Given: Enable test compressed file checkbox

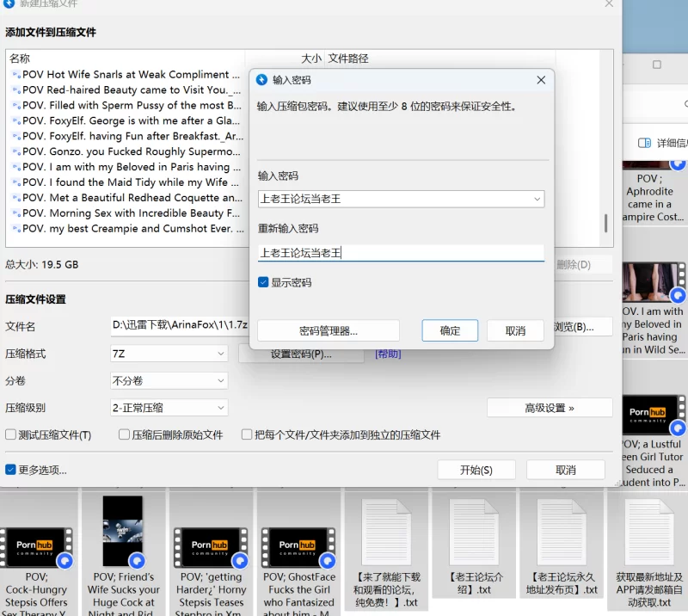Looking at the screenshot, I should click(x=11, y=434).
